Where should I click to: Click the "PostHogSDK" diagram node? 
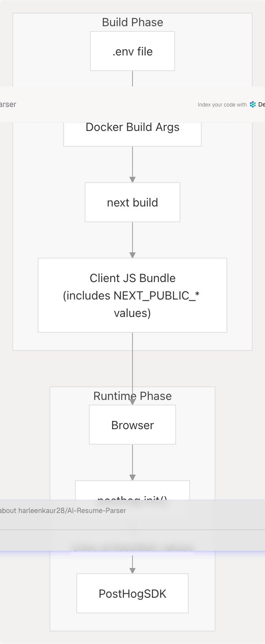(x=132, y=593)
